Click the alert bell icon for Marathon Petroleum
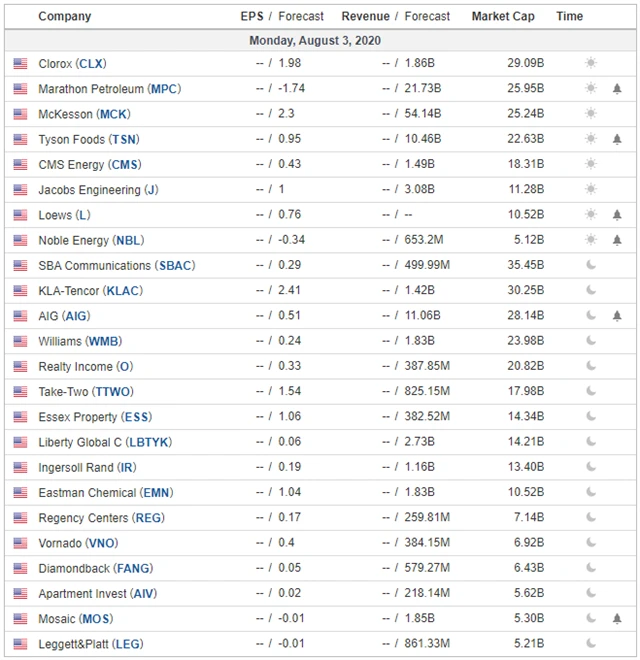The height and width of the screenshot is (660, 640). click(x=617, y=88)
